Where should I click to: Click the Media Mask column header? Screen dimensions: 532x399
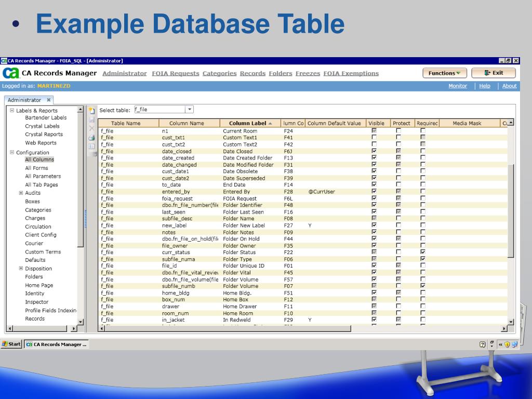(470, 123)
